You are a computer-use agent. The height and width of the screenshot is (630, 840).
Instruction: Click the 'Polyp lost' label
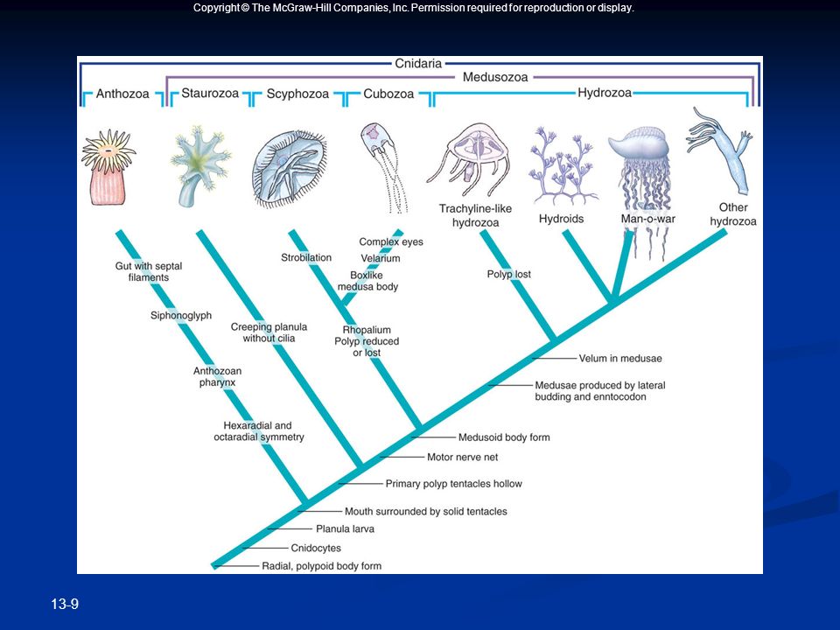[509, 274]
